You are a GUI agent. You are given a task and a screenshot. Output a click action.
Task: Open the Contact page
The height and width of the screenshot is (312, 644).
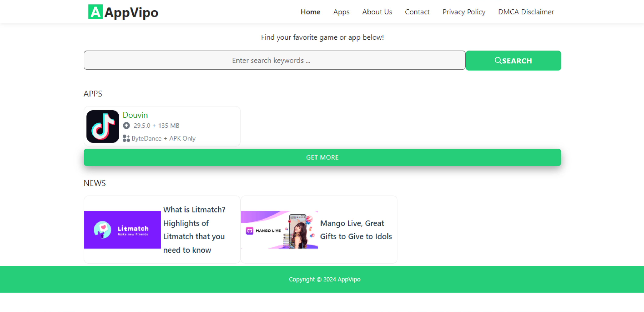coord(417,12)
